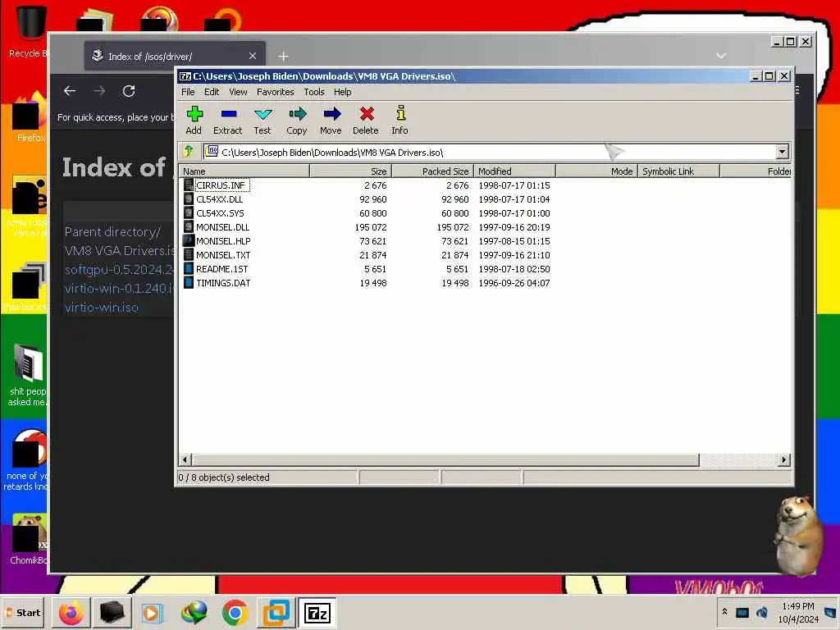The height and width of the screenshot is (630, 840).
Task: Click the browser back arrow
Action: coord(71,91)
